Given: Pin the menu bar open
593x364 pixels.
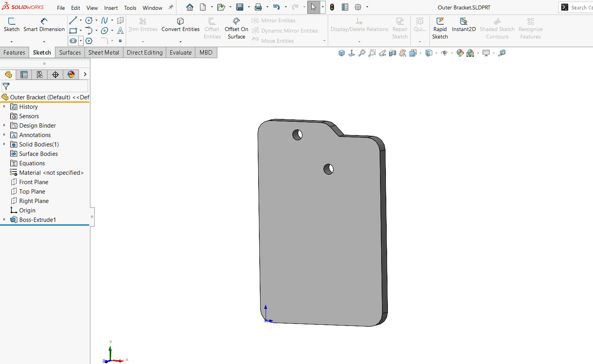Looking at the screenshot, I should click(x=171, y=7).
